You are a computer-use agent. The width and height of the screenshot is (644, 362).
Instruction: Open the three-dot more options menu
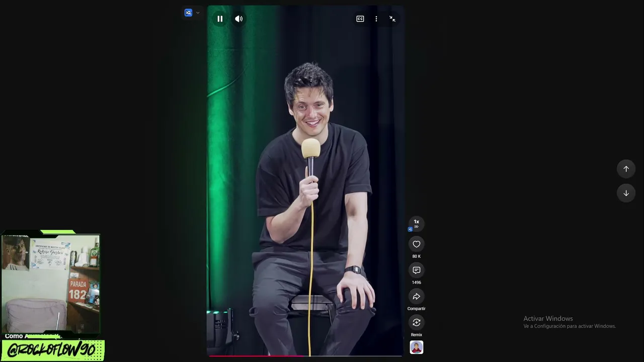click(376, 19)
